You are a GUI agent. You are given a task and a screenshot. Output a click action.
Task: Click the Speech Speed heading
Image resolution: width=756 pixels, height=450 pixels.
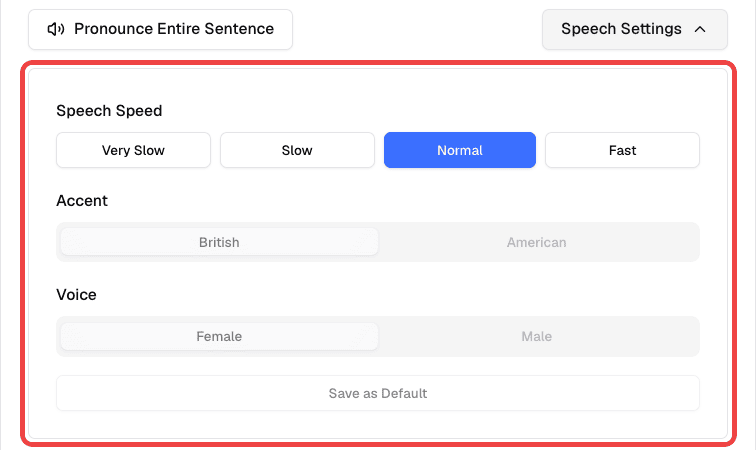click(x=109, y=111)
